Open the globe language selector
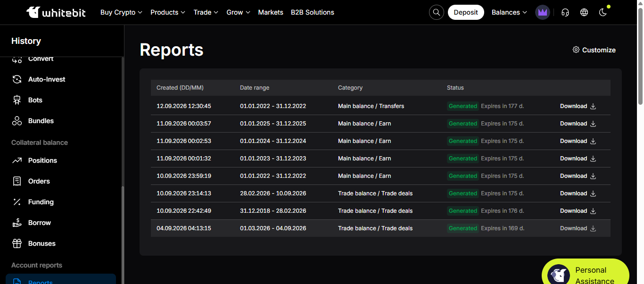 (x=584, y=12)
